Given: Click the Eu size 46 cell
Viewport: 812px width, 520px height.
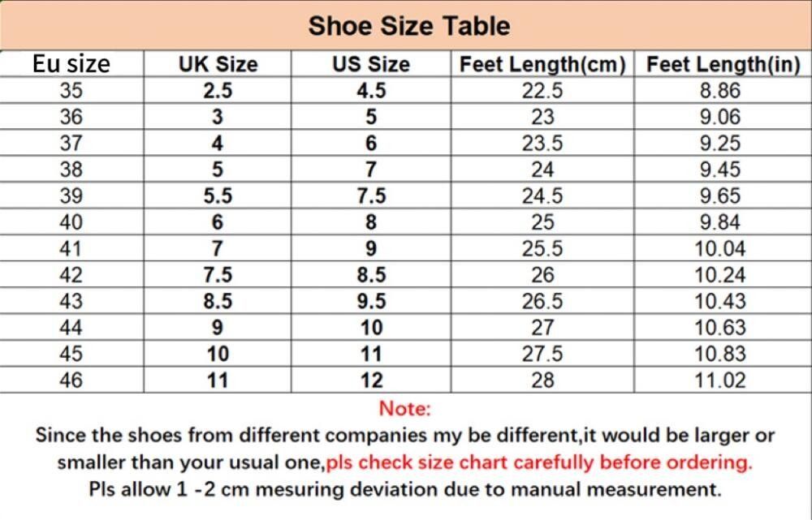Looking at the screenshot, I should [x=71, y=380].
